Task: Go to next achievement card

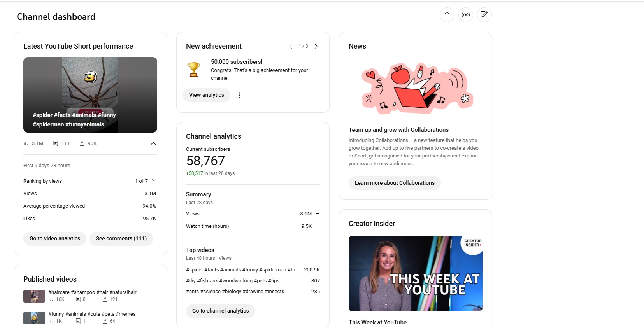Action: [316, 46]
